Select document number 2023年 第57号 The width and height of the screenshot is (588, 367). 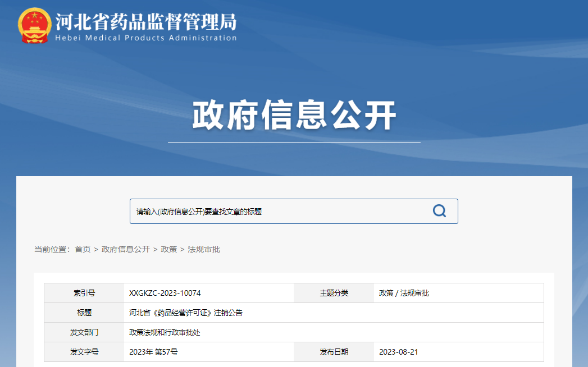coord(153,352)
